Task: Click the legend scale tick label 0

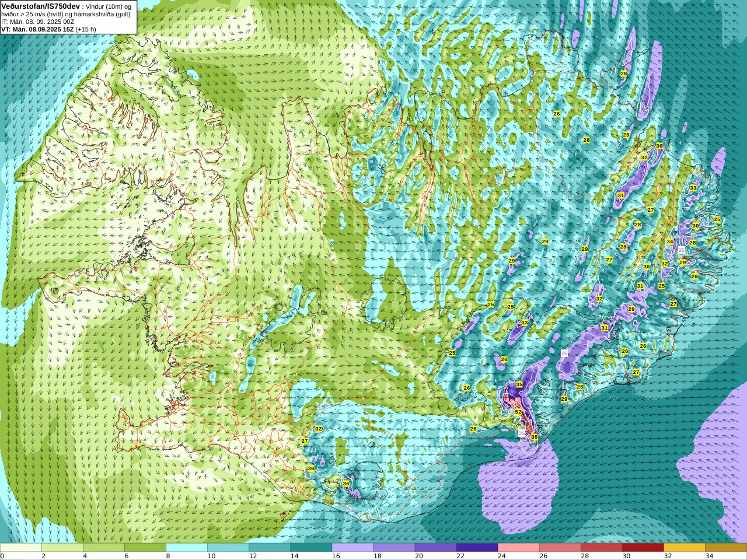Action: coord(2,556)
